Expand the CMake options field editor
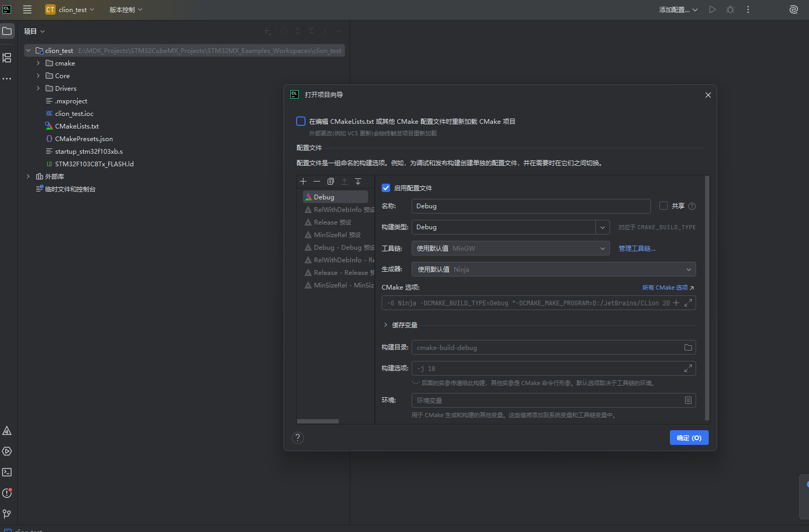The height and width of the screenshot is (532, 809). pyautogui.click(x=688, y=303)
